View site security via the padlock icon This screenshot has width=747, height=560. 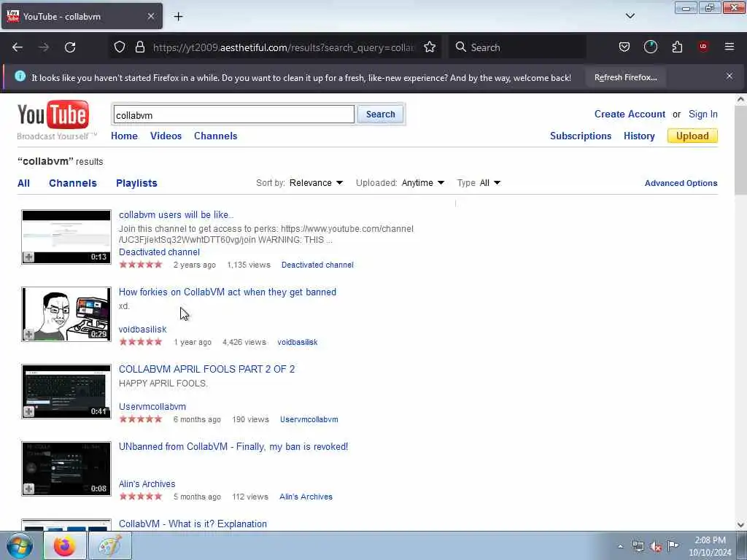139,47
